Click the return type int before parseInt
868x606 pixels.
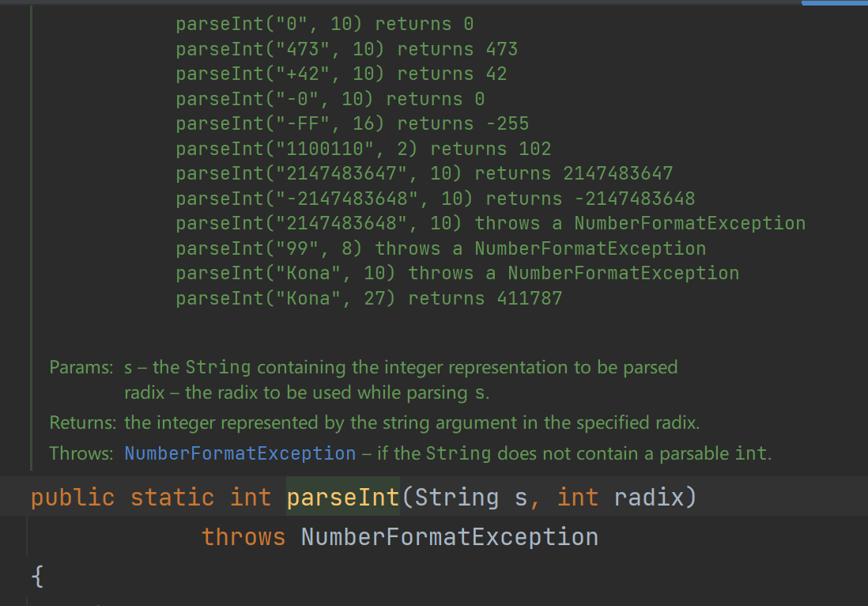pos(250,498)
